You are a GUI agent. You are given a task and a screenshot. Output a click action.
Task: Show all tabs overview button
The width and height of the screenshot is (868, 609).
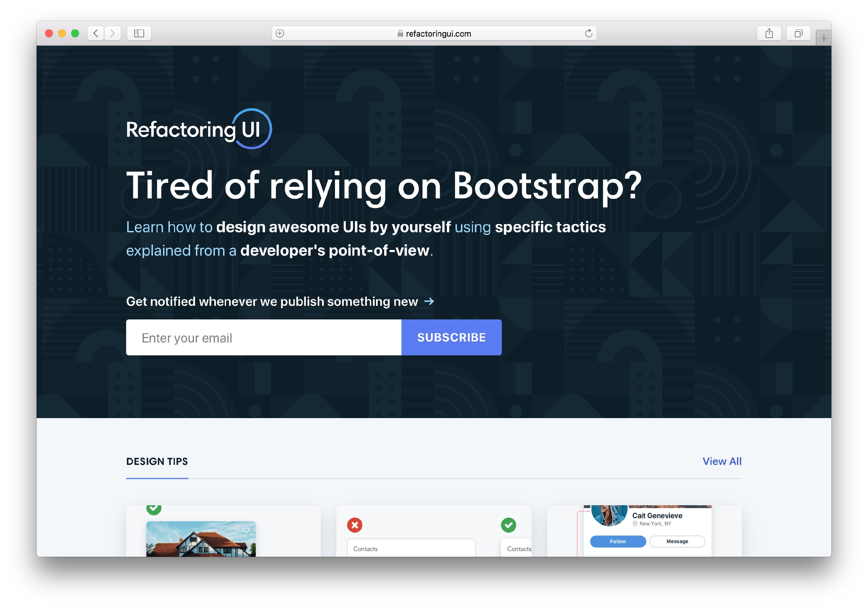(798, 33)
